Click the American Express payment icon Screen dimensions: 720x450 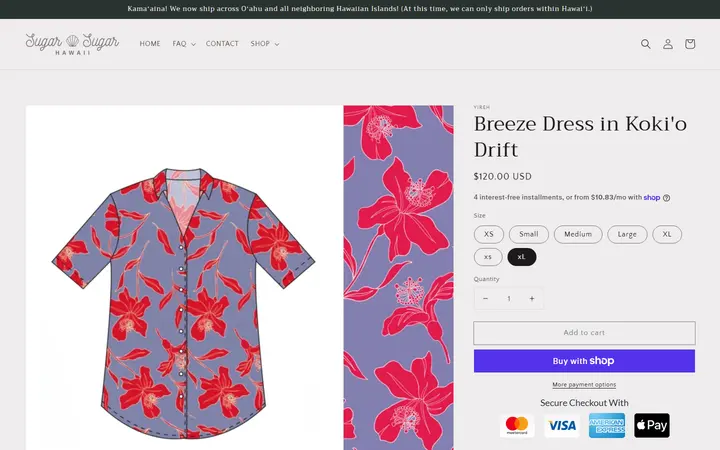pyautogui.click(x=607, y=426)
